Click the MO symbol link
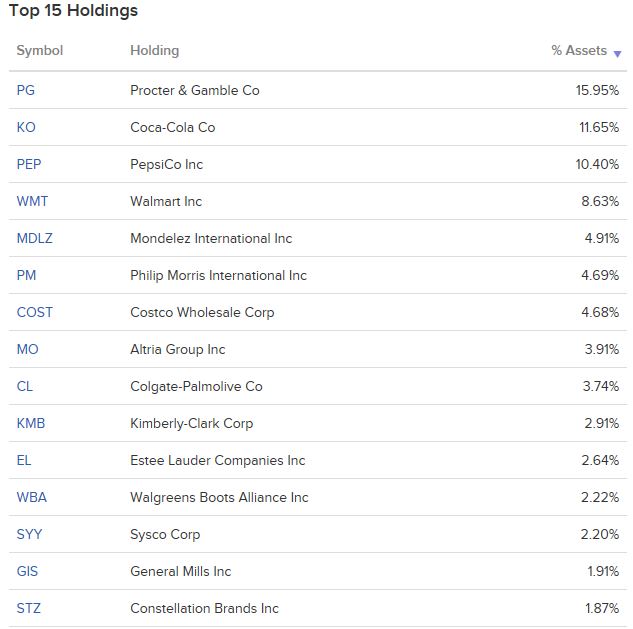Viewport: 633px width, 629px height. tap(27, 349)
